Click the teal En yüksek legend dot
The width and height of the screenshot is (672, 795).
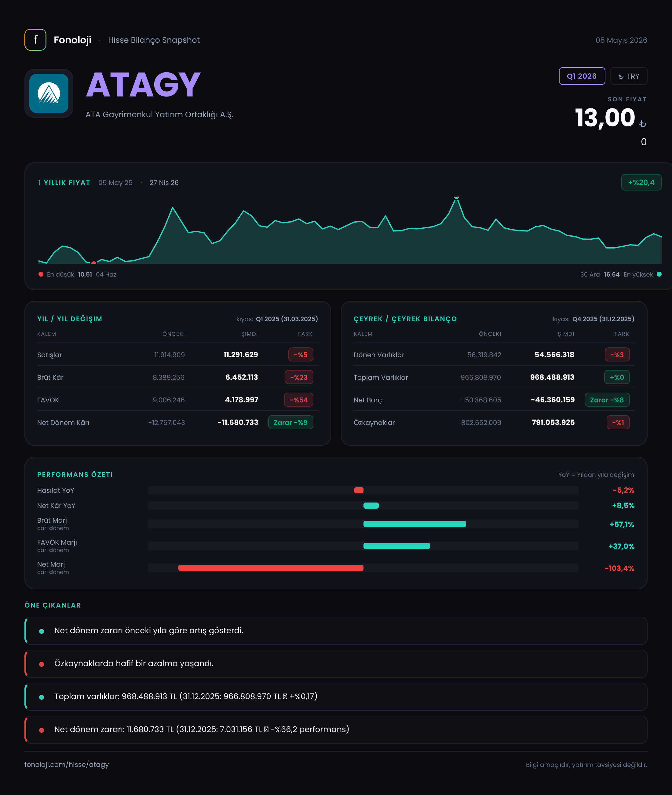click(659, 274)
